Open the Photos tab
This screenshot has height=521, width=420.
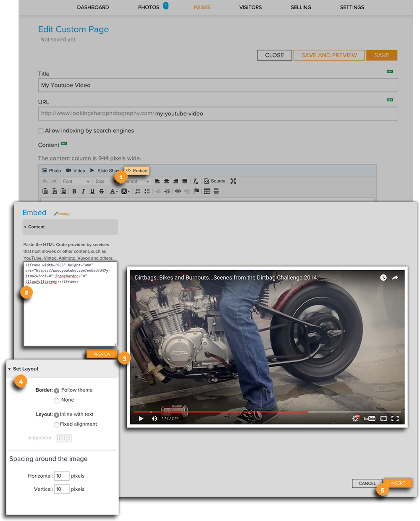point(149,8)
